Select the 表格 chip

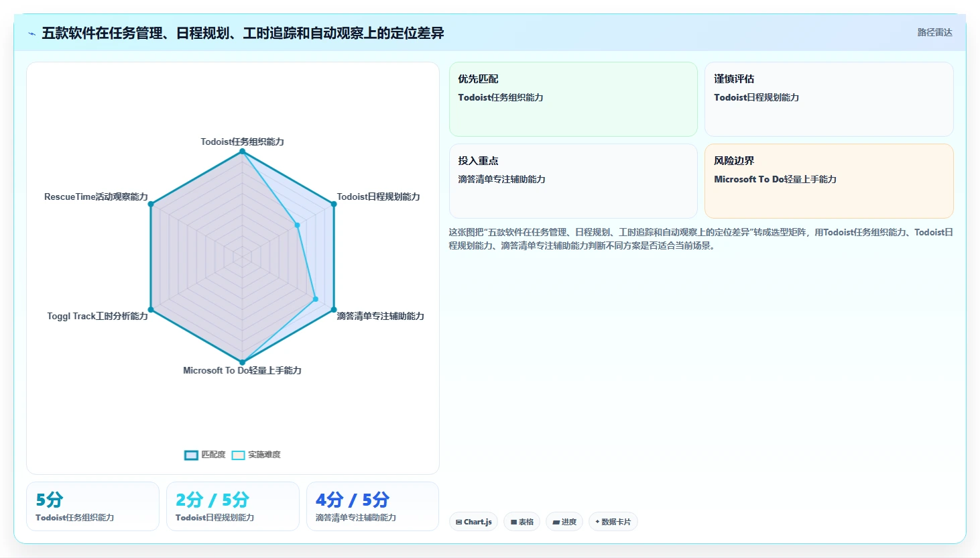click(522, 522)
